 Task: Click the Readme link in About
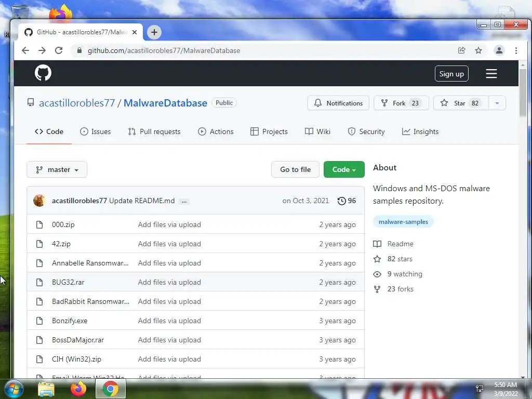click(401, 244)
